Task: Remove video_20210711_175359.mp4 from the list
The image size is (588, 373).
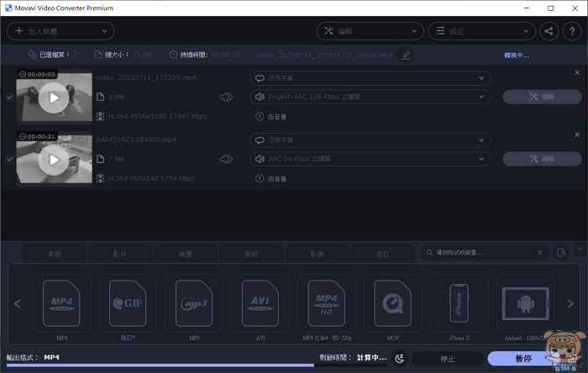Action: point(577,73)
